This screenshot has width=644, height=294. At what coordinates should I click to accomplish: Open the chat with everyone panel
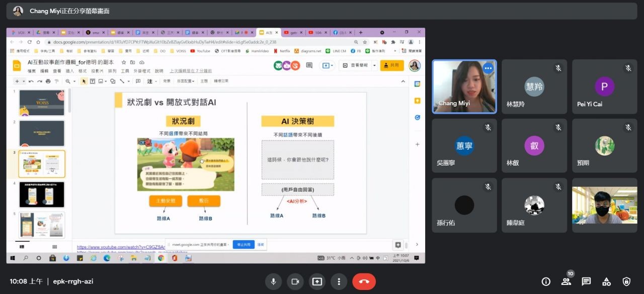[586, 281]
